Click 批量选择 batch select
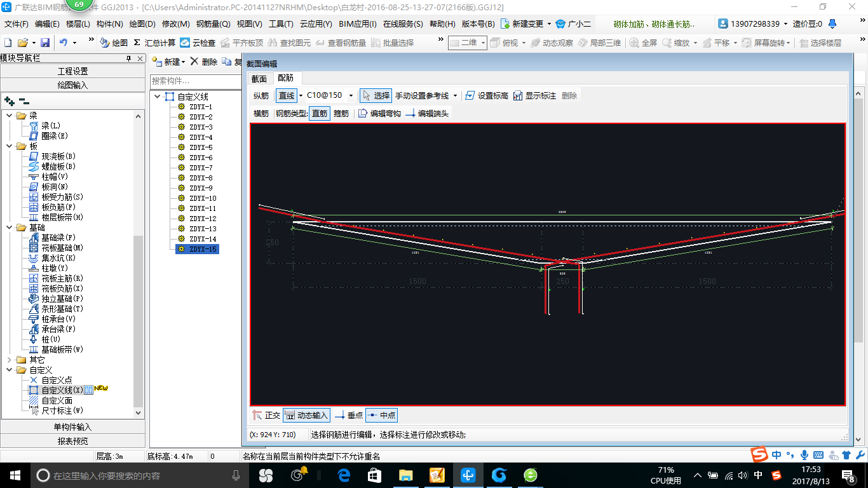The image size is (868, 488). point(392,43)
